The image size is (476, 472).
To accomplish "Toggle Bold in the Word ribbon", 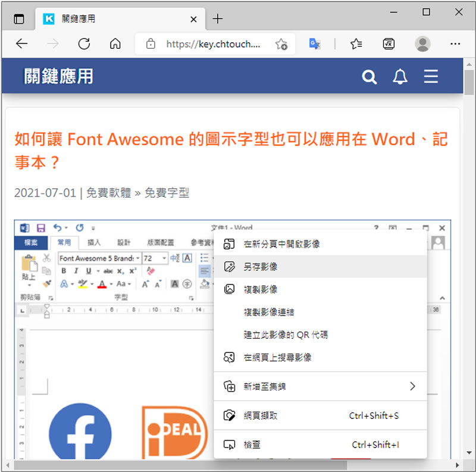I will [x=64, y=271].
